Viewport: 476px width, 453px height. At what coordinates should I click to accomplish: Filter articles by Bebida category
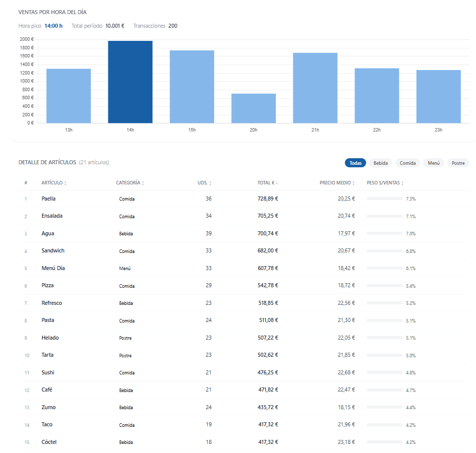point(381,163)
